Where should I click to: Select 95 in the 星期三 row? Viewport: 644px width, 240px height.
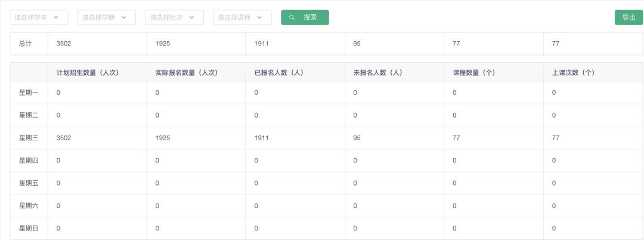pos(357,138)
